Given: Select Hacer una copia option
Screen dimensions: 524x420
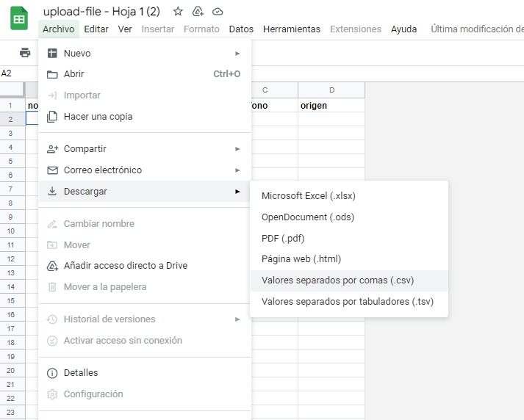Looking at the screenshot, I should click(x=98, y=117).
